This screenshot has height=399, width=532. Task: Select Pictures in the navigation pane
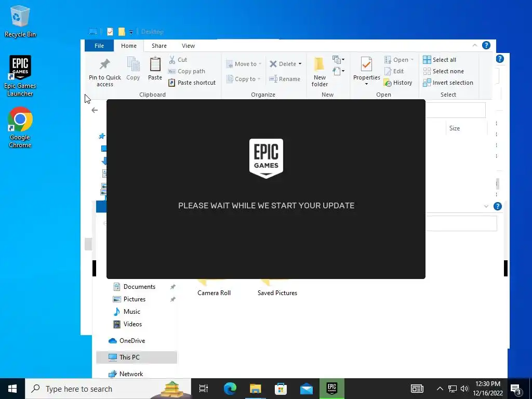135,299
